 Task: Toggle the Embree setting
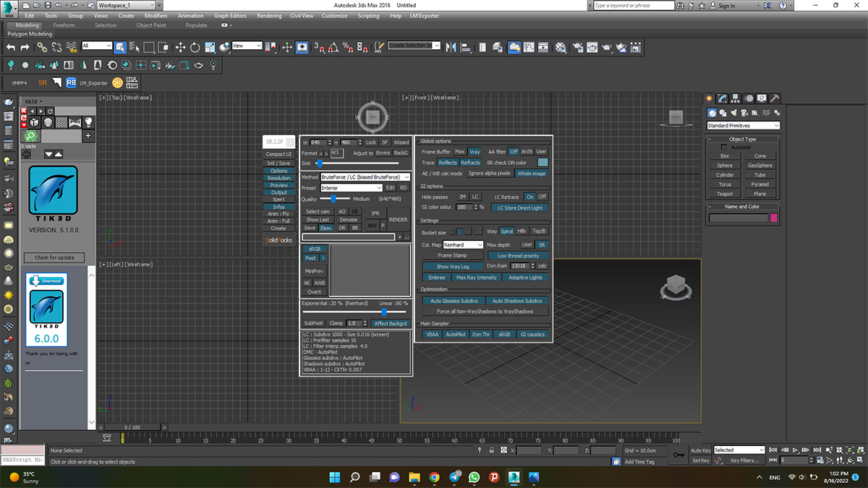point(437,278)
